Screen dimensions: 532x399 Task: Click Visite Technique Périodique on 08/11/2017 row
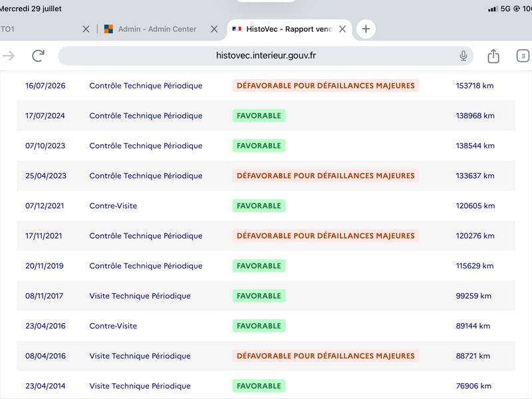pos(140,296)
